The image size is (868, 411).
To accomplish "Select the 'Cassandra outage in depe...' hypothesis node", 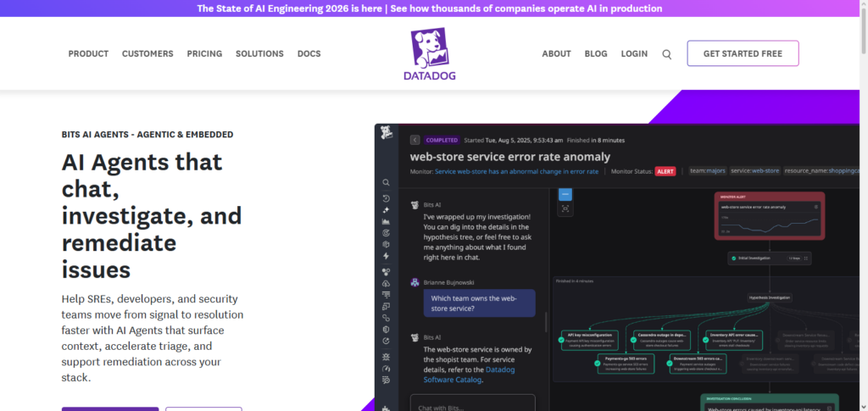I will point(664,340).
